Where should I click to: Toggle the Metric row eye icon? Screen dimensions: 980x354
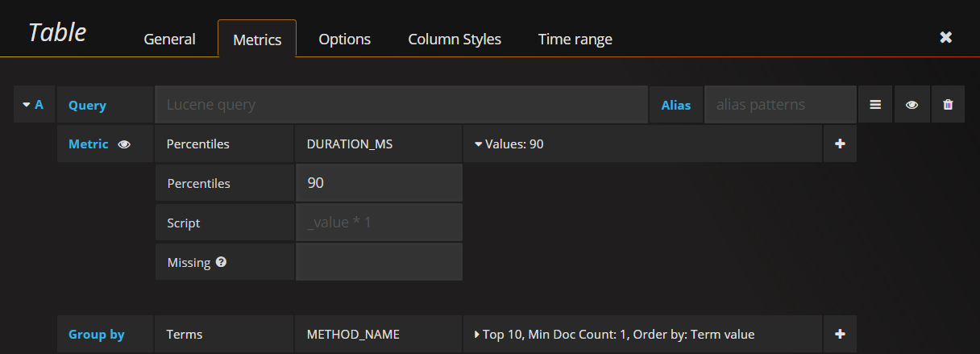coord(124,144)
